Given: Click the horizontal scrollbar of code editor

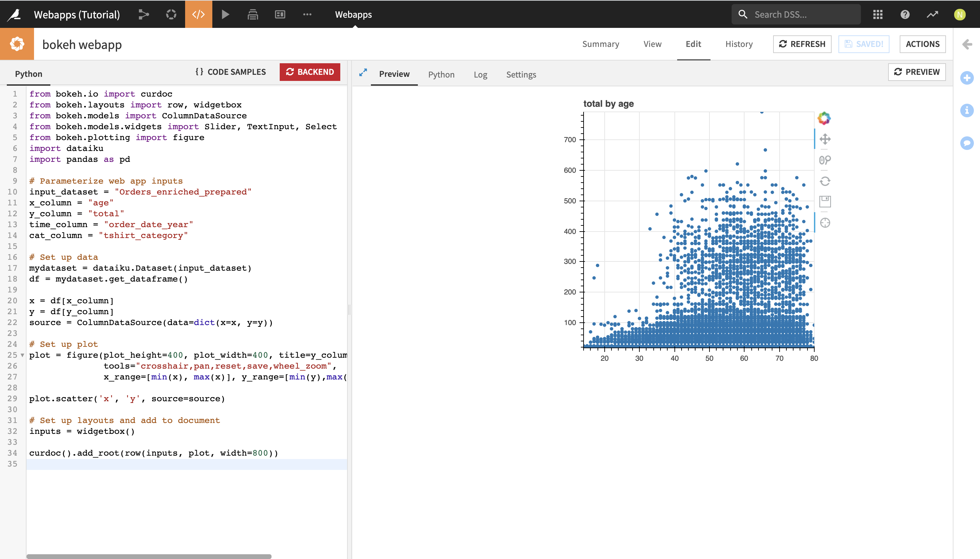Looking at the screenshot, I should tap(149, 556).
